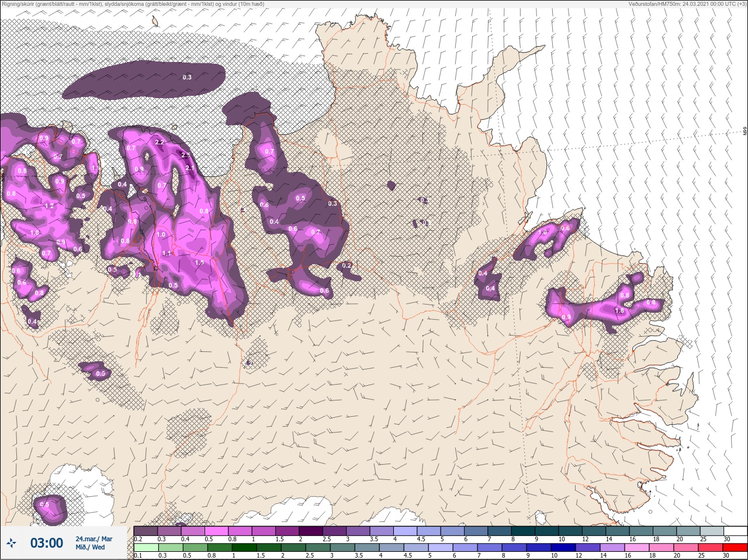The width and height of the screenshot is (748, 560).
Task: Click the 2.2 precipitation value on the map
Action: point(160,142)
